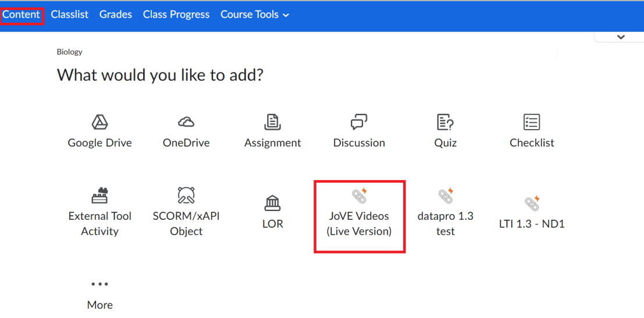The height and width of the screenshot is (318, 644).
Task: Open the SCORM/xAPI Object icon
Action: (186, 195)
